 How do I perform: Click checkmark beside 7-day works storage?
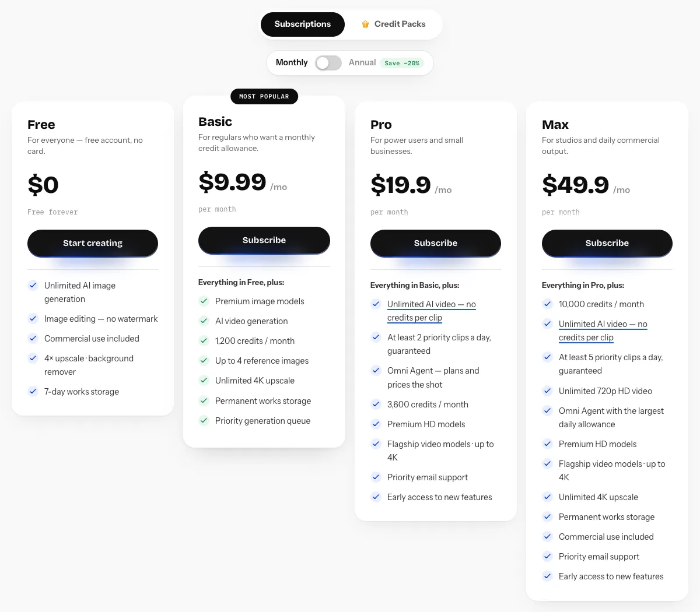33,392
